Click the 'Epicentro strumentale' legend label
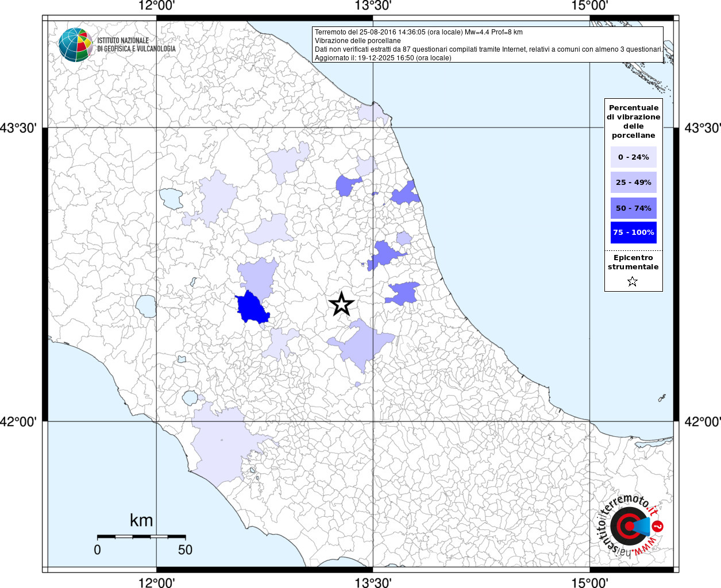Viewport: 721px width, 588px height. pos(633,262)
